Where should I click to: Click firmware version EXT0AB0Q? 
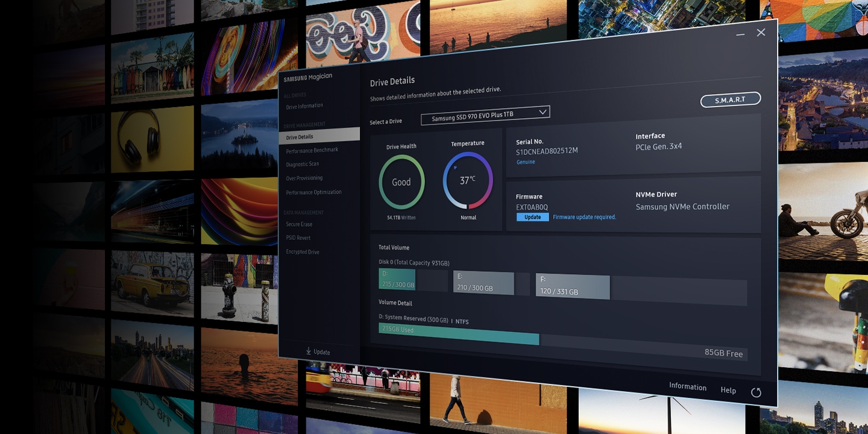click(532, 207)
